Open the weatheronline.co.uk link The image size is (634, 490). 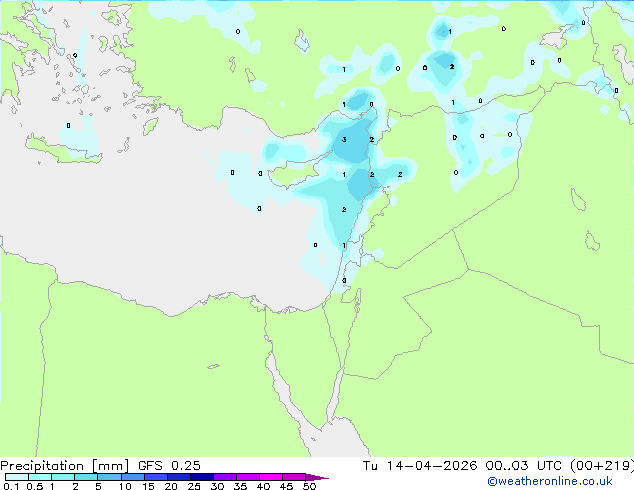[x=550, y=481]
